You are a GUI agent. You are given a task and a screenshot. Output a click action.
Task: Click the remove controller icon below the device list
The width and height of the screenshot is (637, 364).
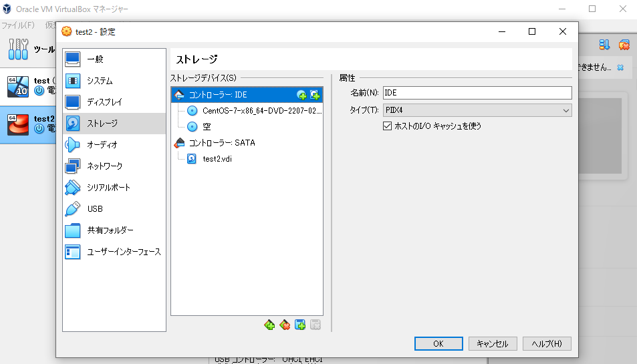(285, 325)
